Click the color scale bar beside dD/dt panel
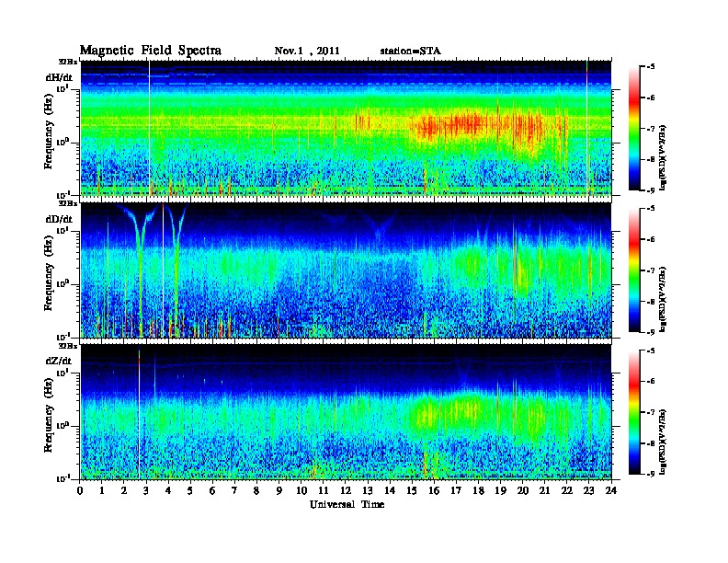728x563 pixels. tap(634, 270)
